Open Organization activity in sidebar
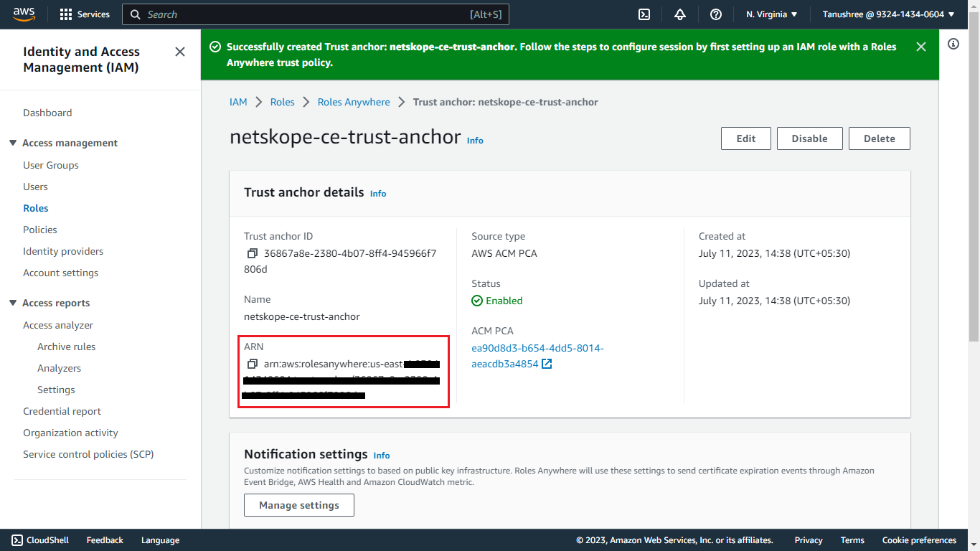980x551 pixels. 70,433
